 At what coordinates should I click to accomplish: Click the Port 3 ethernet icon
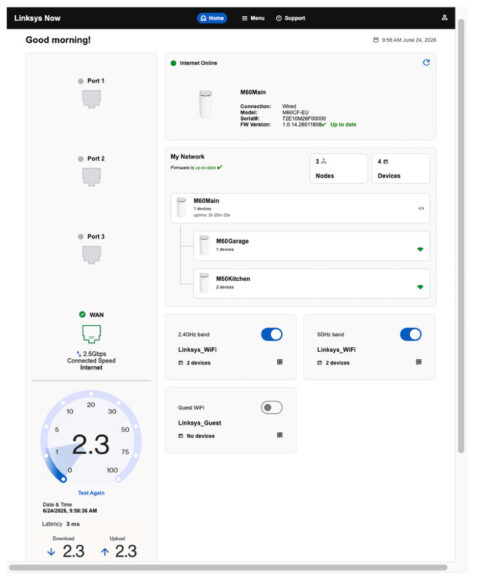[x=91, y=254]
